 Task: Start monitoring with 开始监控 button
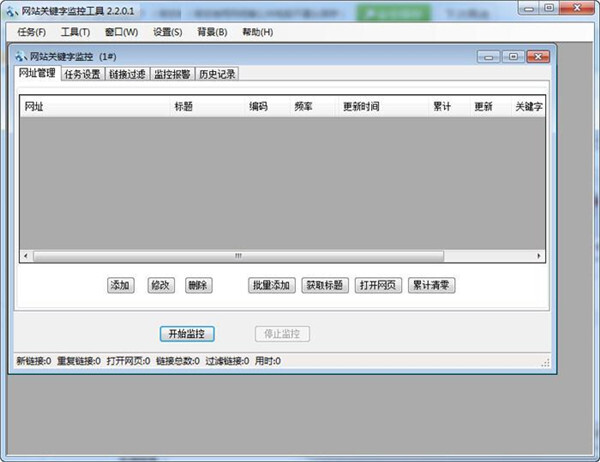(187, 334)
